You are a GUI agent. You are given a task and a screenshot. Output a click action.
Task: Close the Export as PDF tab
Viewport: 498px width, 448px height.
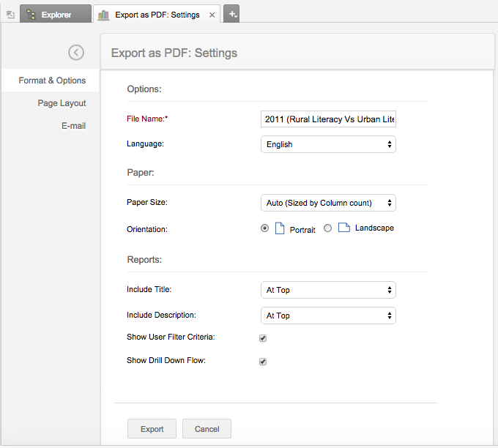click(x=212, y=15)
